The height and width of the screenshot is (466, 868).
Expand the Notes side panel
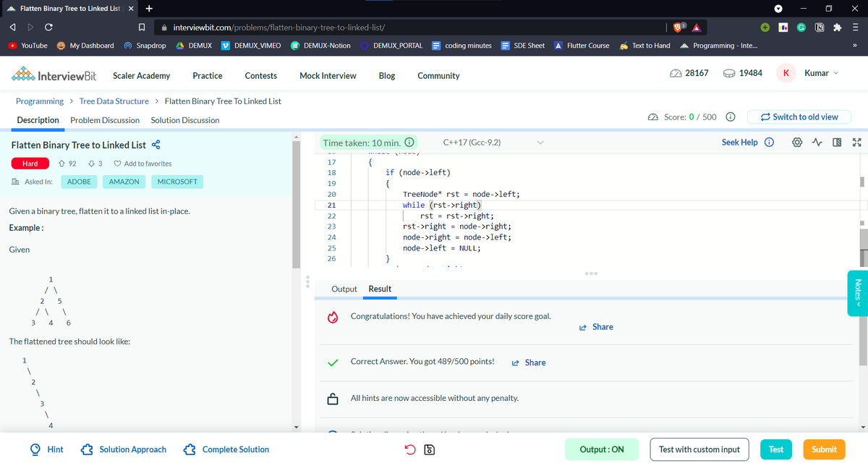click(857, 292)
